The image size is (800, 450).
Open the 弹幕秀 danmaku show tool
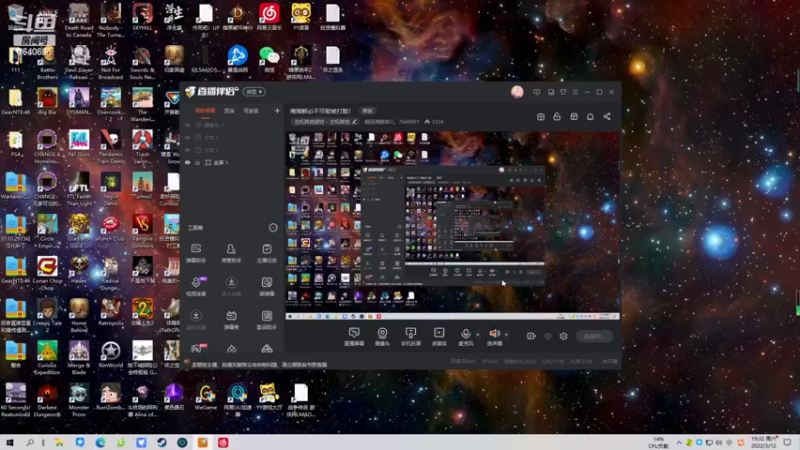click(x=231, y=320)
